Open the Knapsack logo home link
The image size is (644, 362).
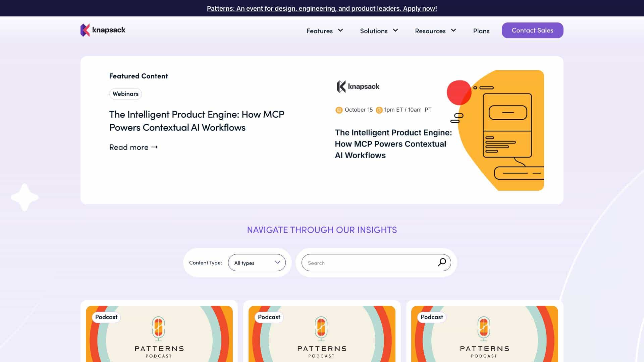(103, 30)
